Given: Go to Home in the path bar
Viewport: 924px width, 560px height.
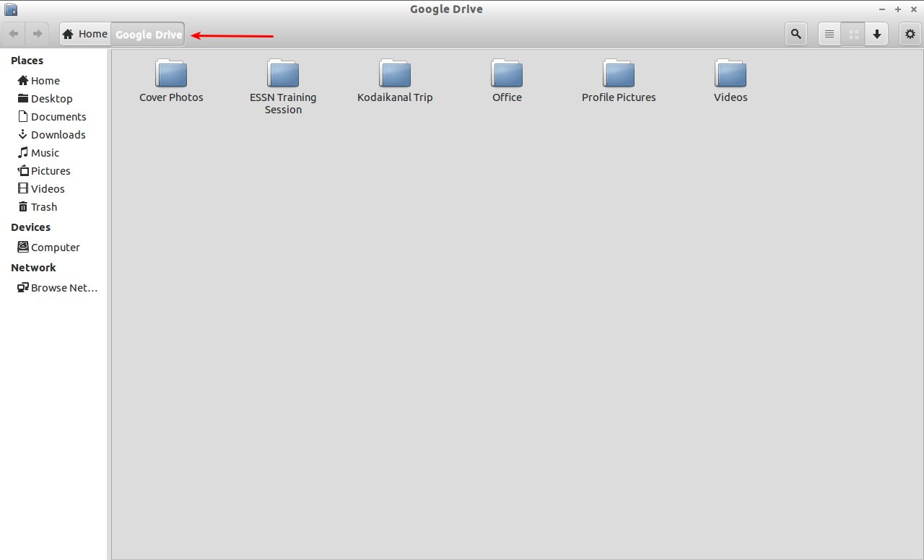Looking at the screenshot, I should point(85,34).
